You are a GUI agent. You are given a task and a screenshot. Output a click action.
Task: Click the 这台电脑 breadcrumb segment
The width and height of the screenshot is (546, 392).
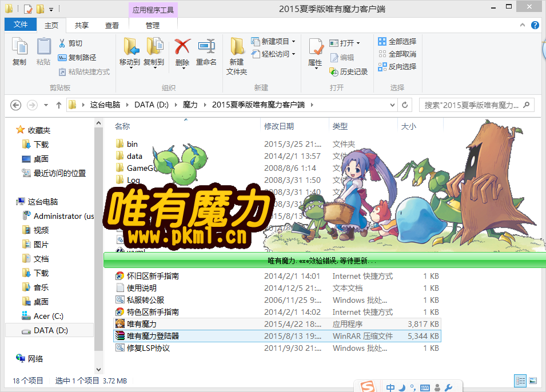point(105,105)
